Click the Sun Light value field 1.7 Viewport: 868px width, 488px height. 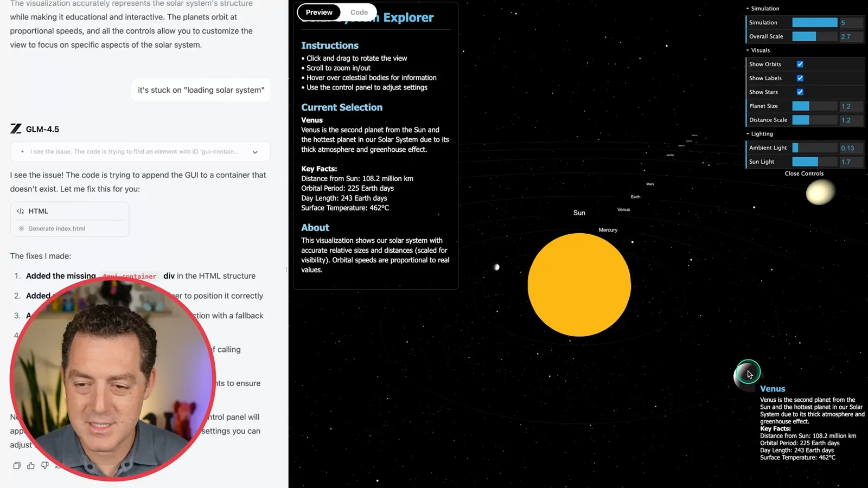point(851,162)
